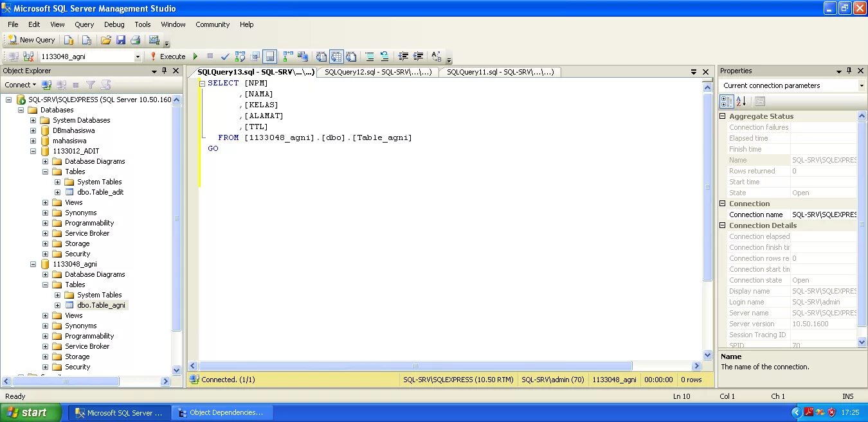Screen dimensions: 868x422
Task: Click the Change Connection toolbar icon
Action: tap(28, 57)
